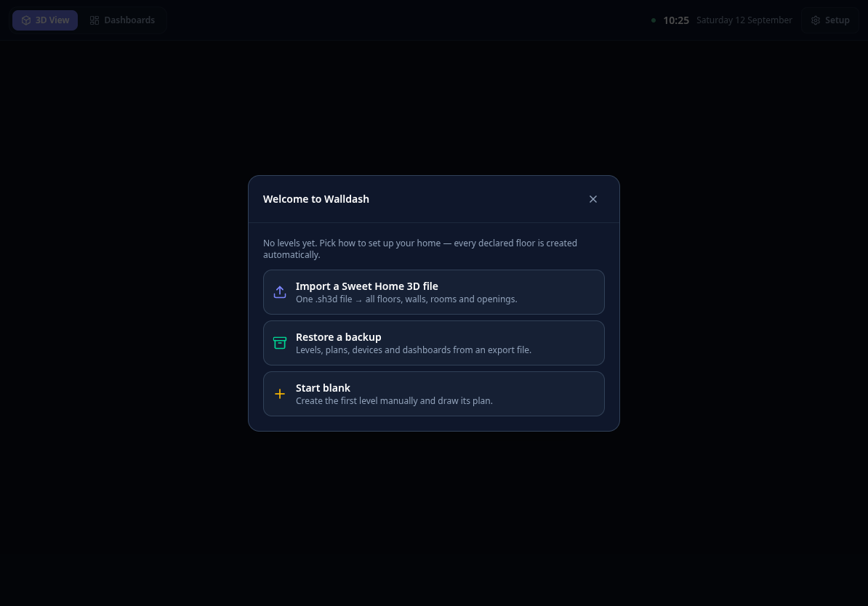Click the yellow plus icon for Start blank
This screenshot has height=606, width=868.
point(280,394)
